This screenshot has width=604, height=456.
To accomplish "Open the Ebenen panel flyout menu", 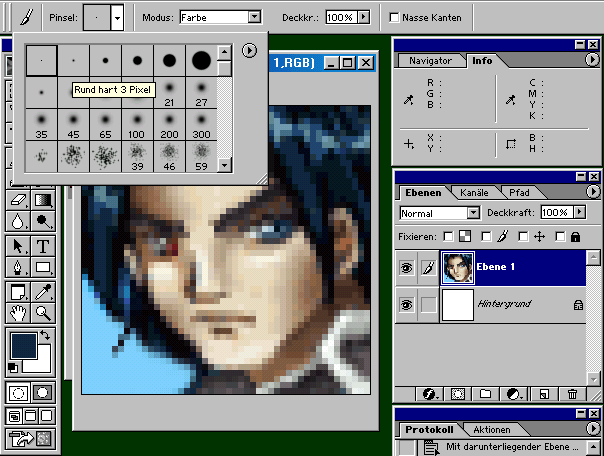I will pyautogui.click(x=593, y=191).
